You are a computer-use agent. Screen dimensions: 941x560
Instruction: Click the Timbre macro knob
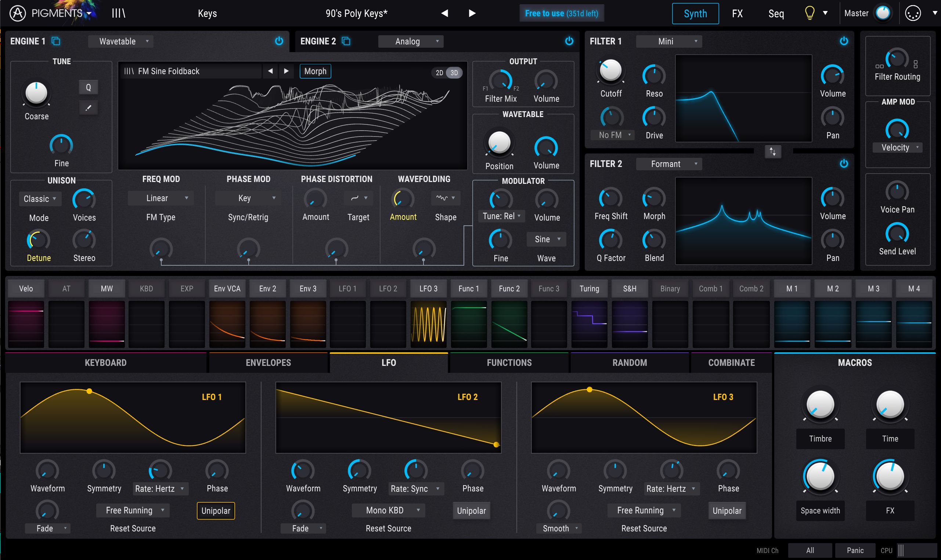820,405
